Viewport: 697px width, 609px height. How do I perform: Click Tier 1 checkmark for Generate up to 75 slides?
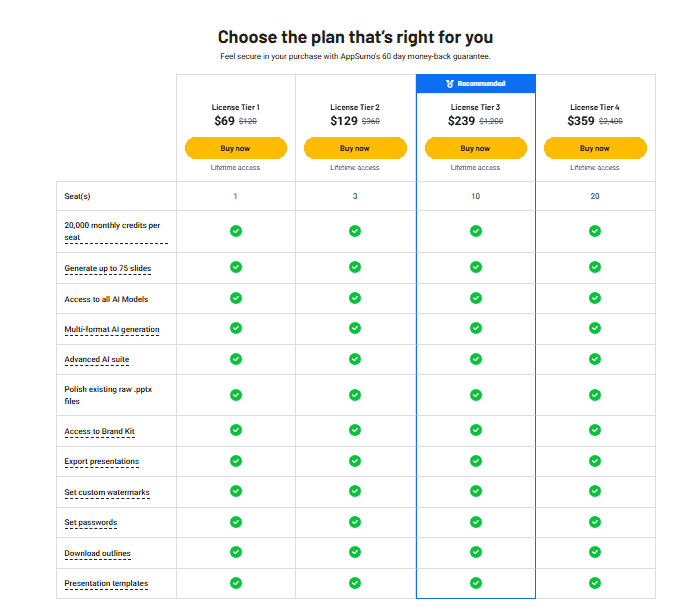(236, 267)
